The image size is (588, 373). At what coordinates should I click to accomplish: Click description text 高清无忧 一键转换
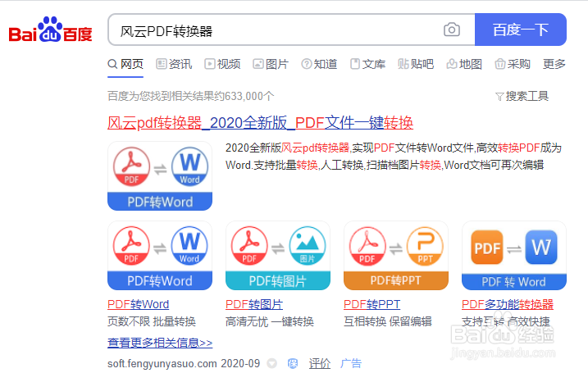(270, 321)
